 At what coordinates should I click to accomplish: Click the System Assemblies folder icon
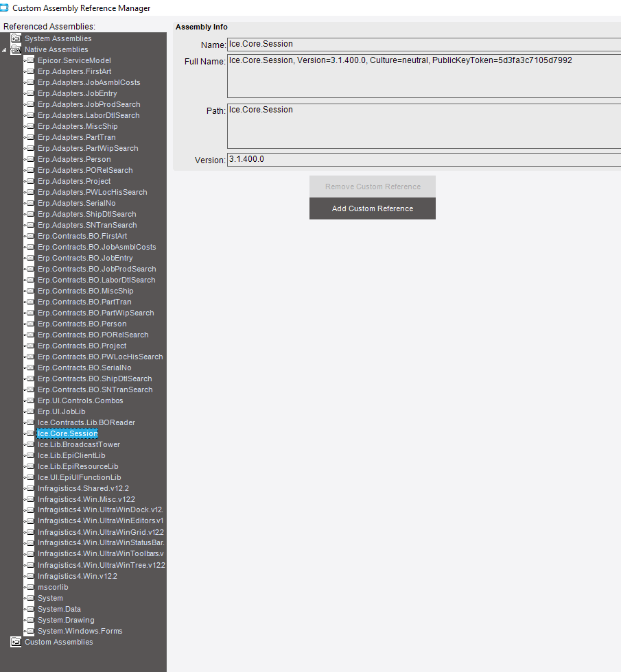coord(16,38)
